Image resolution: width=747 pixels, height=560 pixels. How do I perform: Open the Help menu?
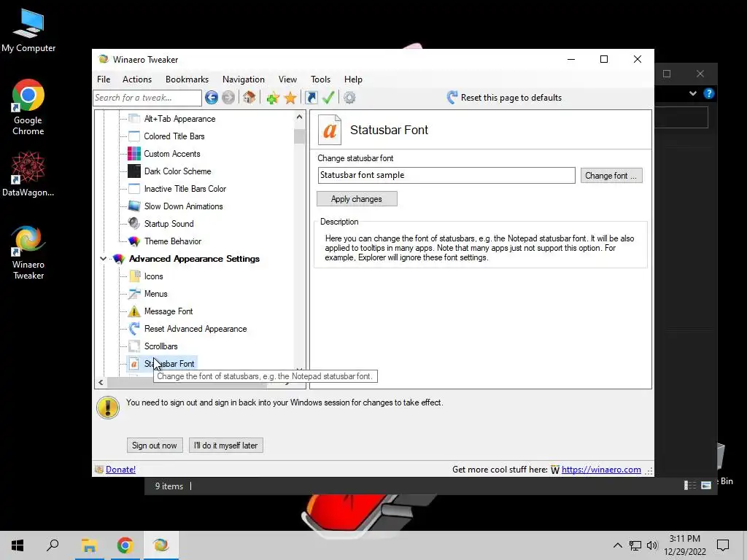(353, 79)
